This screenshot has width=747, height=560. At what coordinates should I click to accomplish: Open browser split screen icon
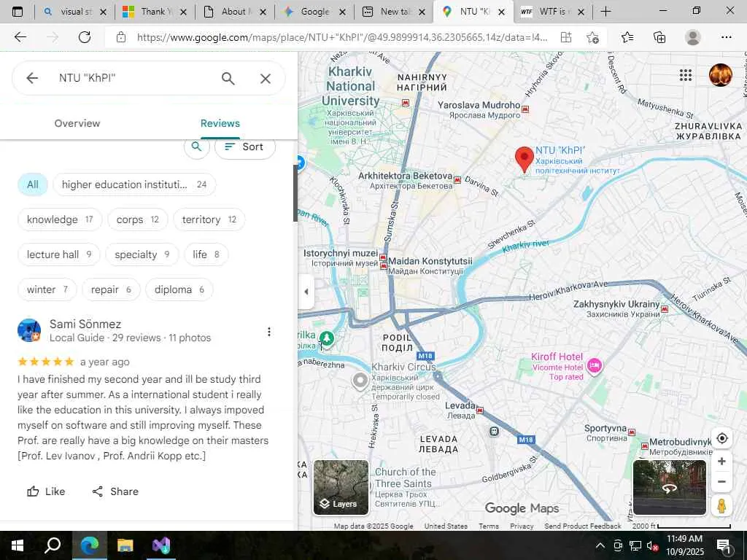566,37
